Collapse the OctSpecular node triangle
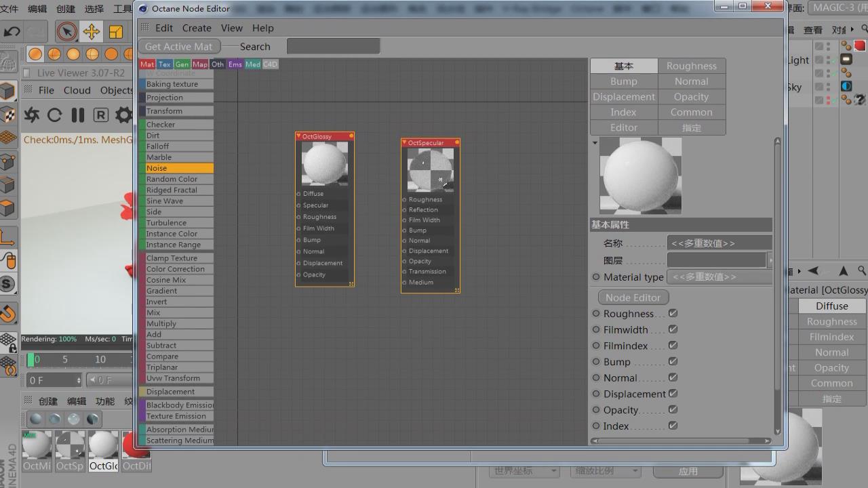 [x=404, y=143]
